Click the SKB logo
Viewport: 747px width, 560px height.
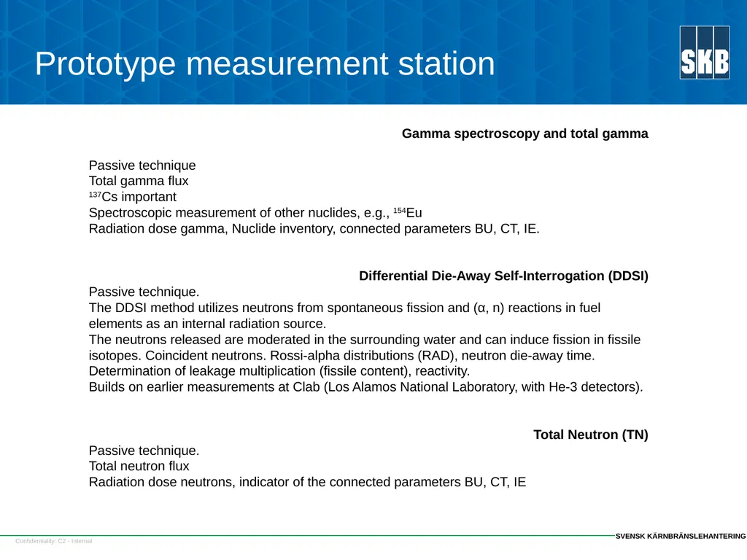coord(705,52)
